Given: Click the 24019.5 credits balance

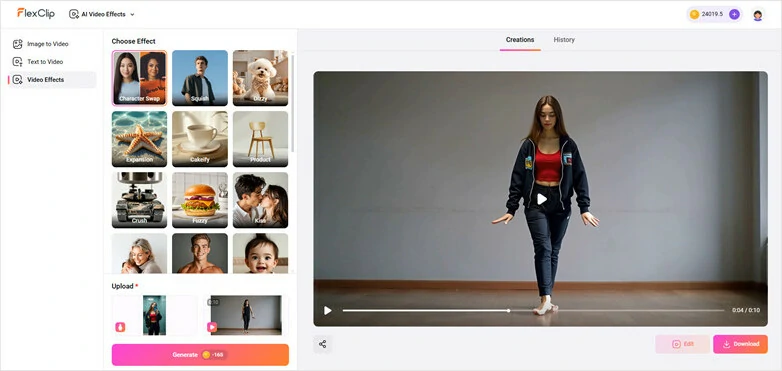Looking at the screenshot, I should click(712, 14).
